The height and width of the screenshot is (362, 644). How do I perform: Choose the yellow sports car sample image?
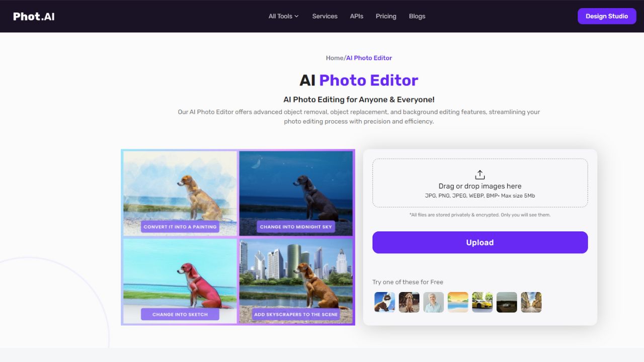click(x=482, y=302)
